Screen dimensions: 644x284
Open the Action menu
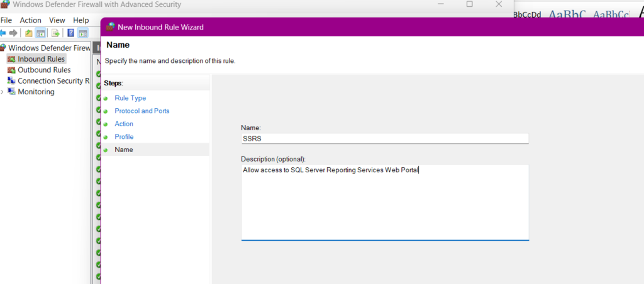[31, 20]
